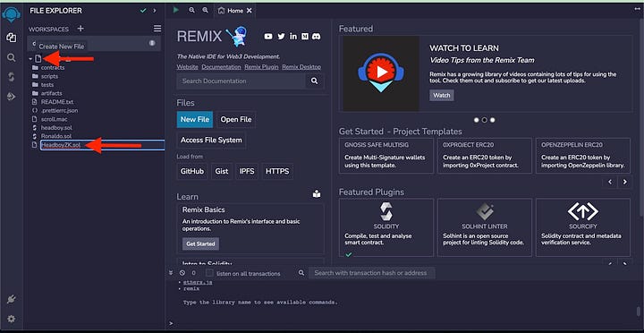This screenshot has width=644, height=333.
Task: Click the Remix logo icon in sidebar
Action: click(x=11, y=15)
